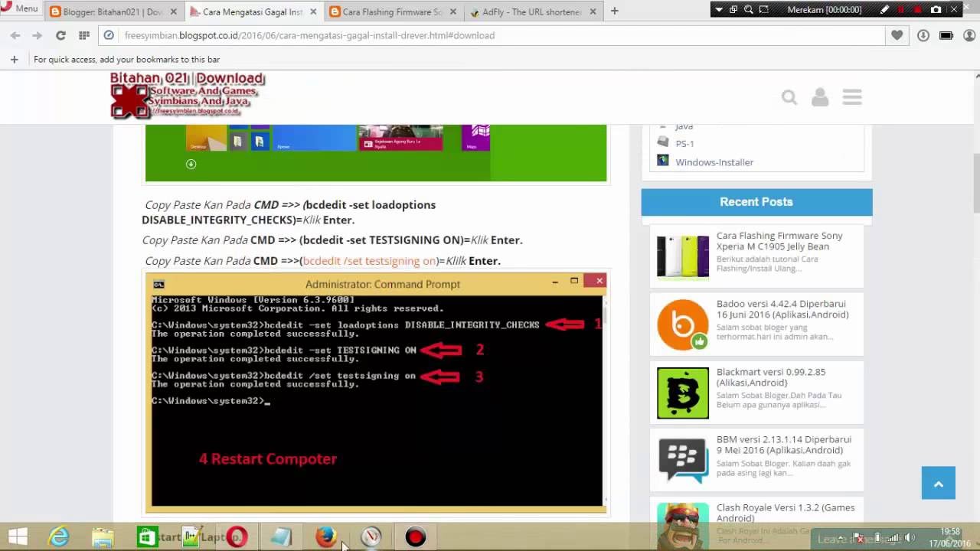Open the clock-gauge taskbar app
Screen dimensions: 980x551
tap(371, 537)
